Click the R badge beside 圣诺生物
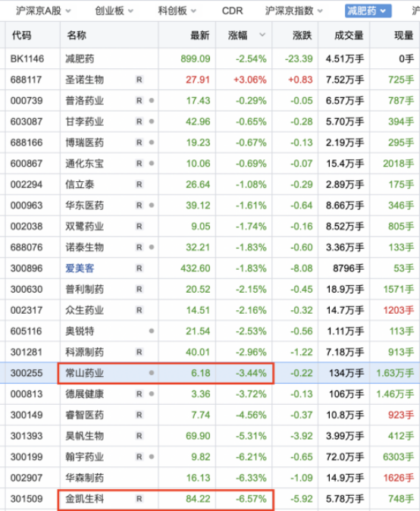Screen dimensions: 420x511 tap(139, 80)
